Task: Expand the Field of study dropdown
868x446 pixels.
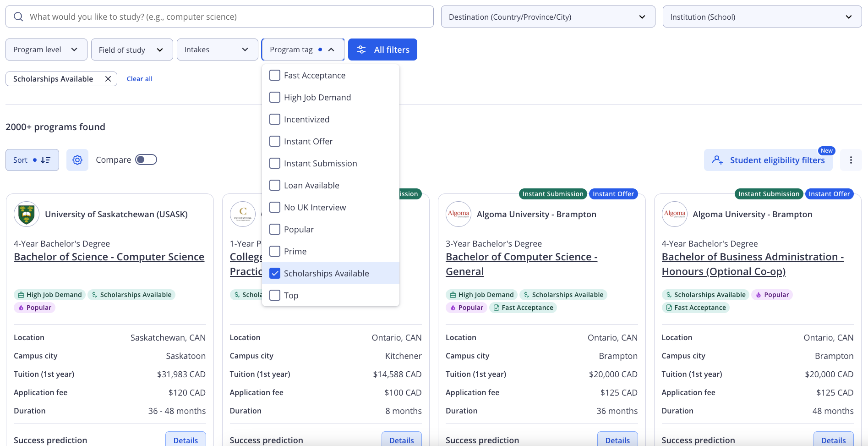Action: click(x=132, y=50)
